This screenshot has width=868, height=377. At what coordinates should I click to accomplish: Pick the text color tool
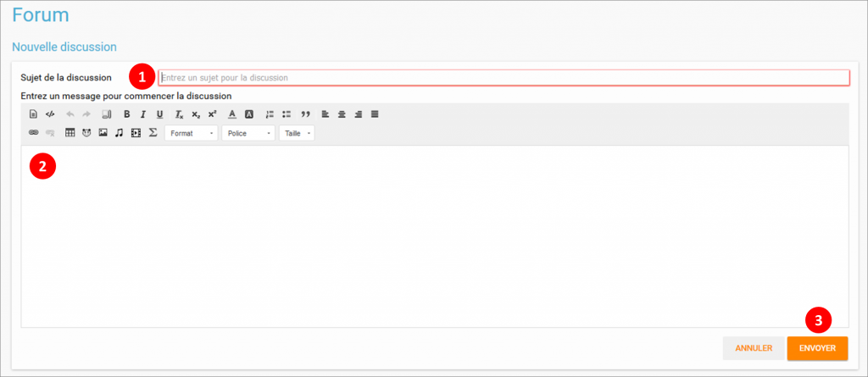(232, 114)
